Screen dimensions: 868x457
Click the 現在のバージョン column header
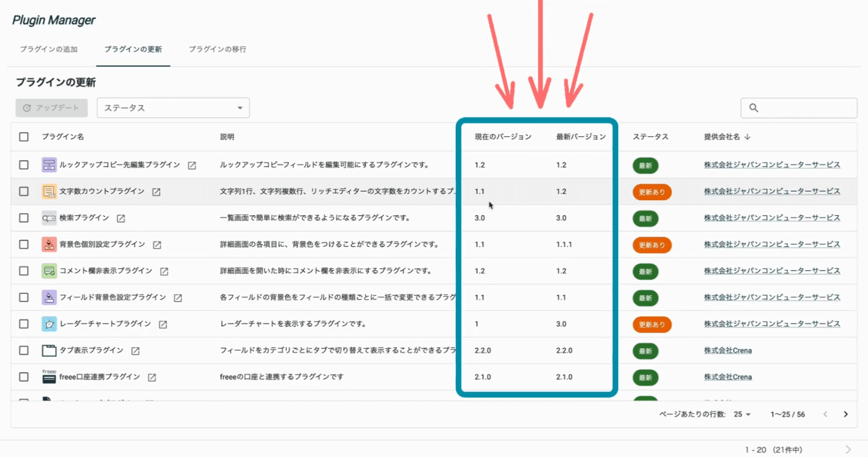point(503,137)
